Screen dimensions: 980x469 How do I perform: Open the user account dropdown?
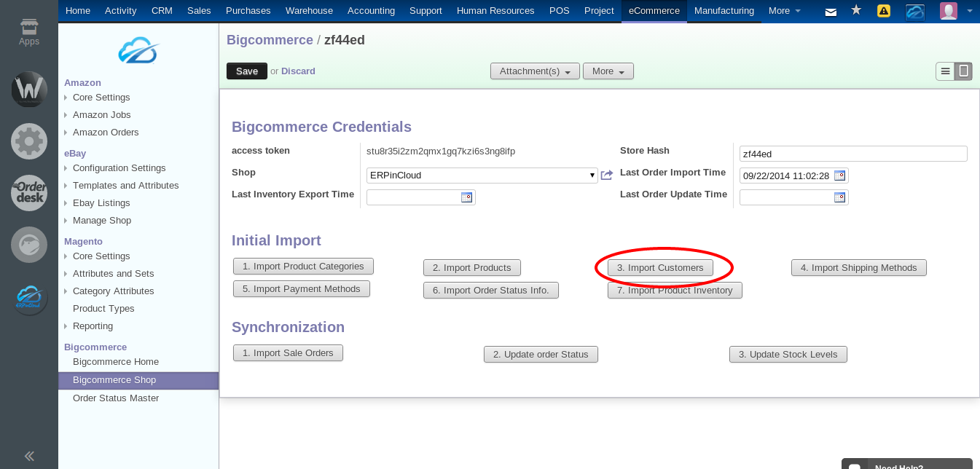tap(948, 11)
